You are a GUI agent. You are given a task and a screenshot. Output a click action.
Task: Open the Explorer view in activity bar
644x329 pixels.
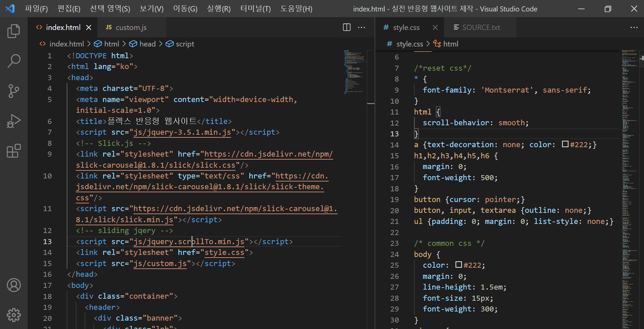tap(13, 31)
